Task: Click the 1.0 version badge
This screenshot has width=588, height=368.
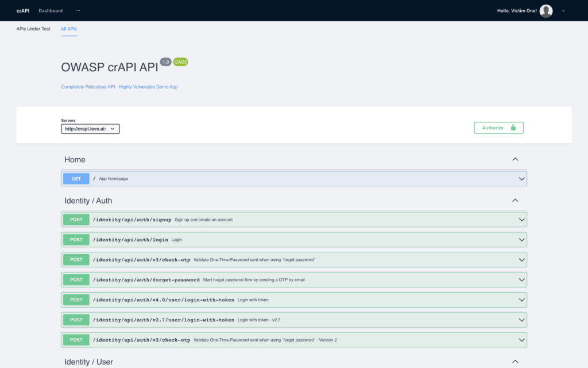Action: (x=165, y=62)
